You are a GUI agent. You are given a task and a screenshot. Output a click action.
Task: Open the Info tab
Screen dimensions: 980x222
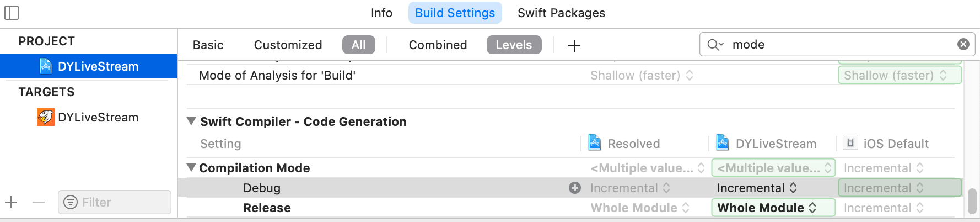pyautogui.click(x=381, y=13)
